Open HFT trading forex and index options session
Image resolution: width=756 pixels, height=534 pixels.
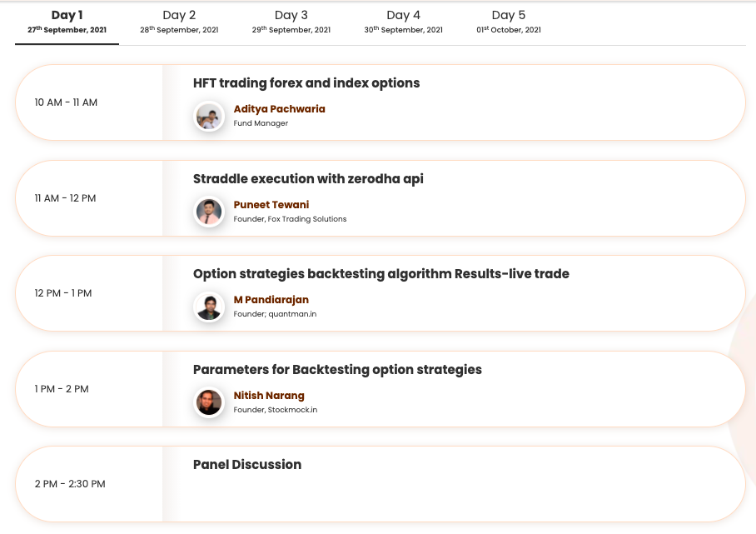(x=306, y=83)
